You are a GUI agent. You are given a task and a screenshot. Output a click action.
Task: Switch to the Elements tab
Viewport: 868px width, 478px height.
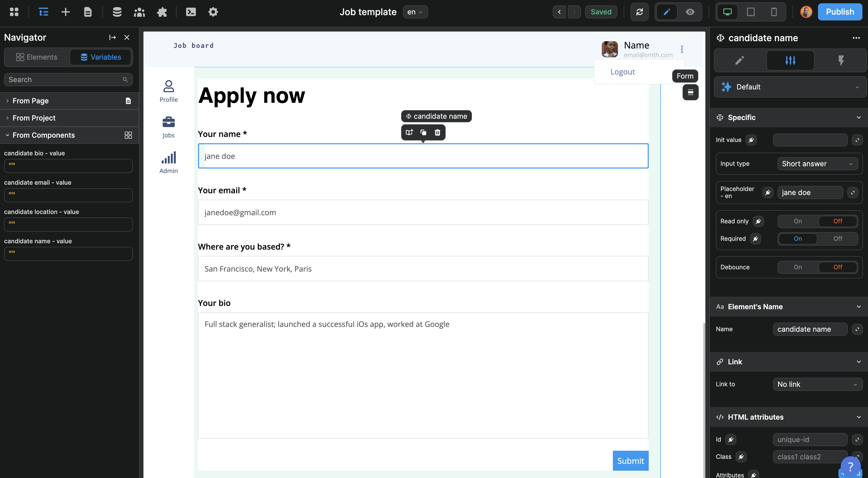[x=37, y=57]
